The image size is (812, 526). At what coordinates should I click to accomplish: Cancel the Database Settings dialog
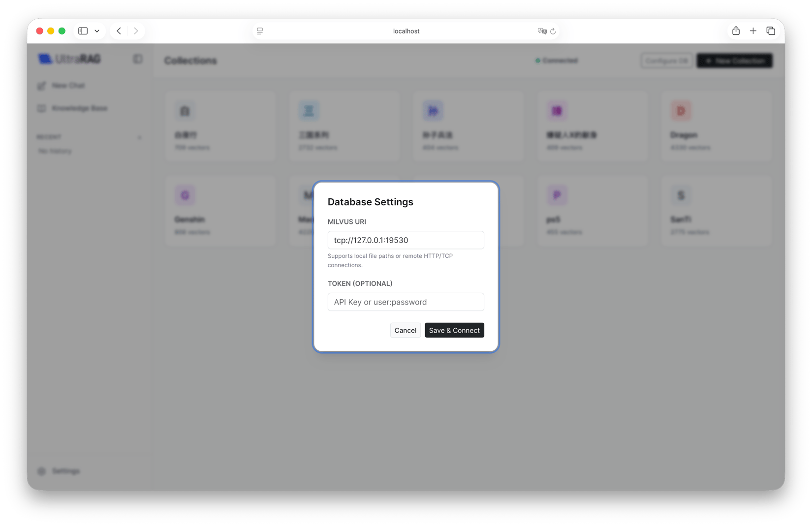(x=405, y=330)
